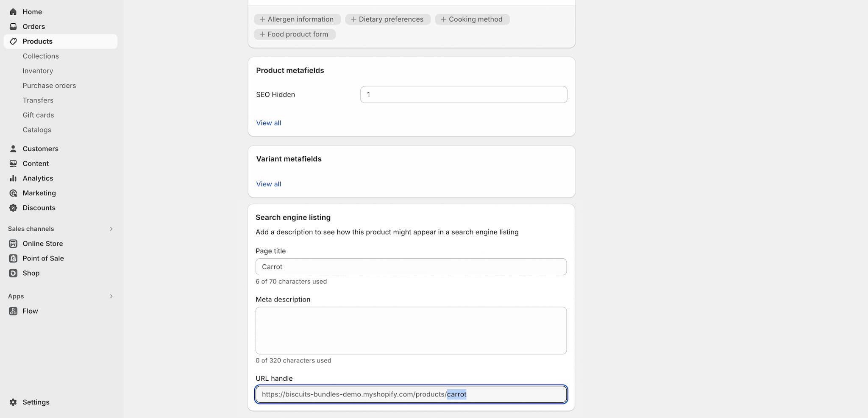The image size is (868, 418).
Task: Click the Home icon in sidebar
Action: [x=13, y=12]
